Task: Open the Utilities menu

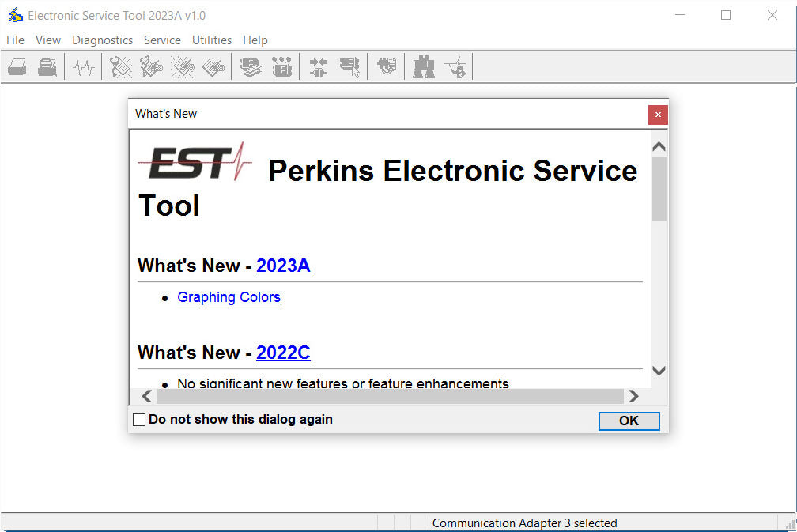Action: 212,40
